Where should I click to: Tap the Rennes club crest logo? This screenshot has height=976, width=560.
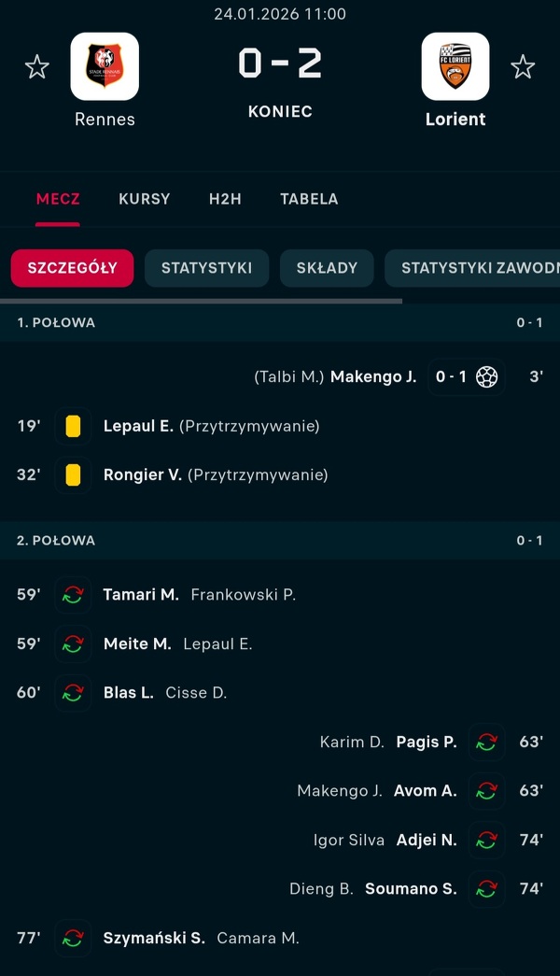tap(105, 66)
